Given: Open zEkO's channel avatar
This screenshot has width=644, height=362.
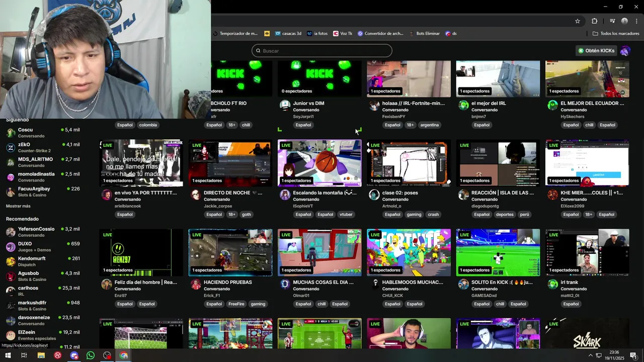Looking at the screenshot, I should tap(11, 148).
